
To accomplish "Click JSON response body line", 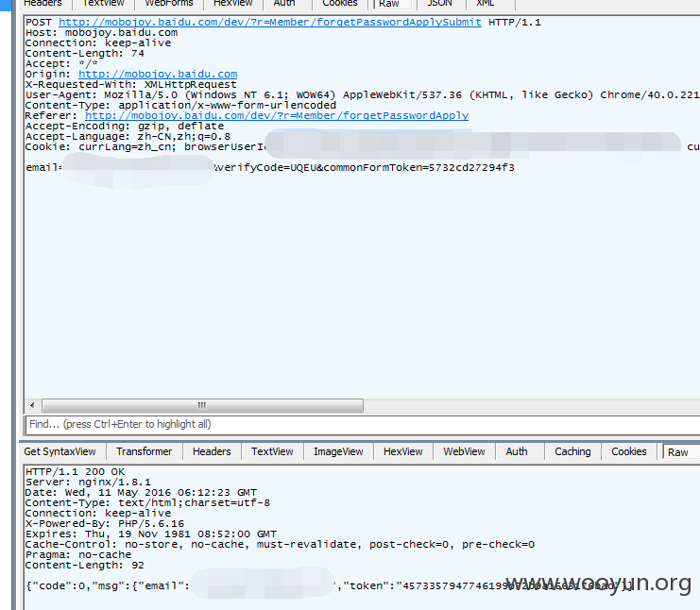I will point(330,585).
